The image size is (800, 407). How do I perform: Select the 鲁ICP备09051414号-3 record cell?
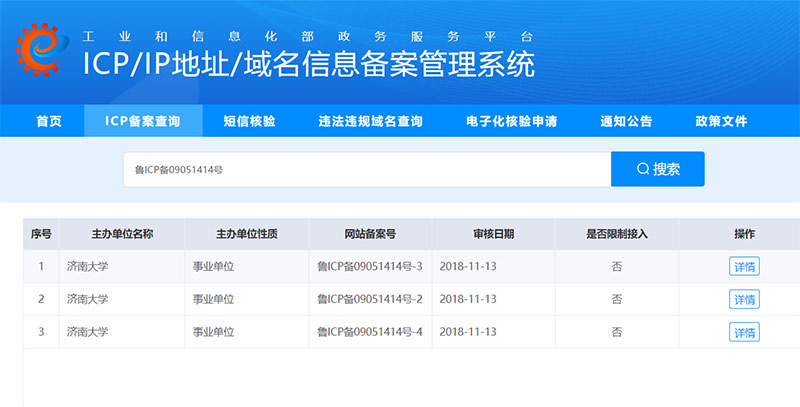coord(370,267)
